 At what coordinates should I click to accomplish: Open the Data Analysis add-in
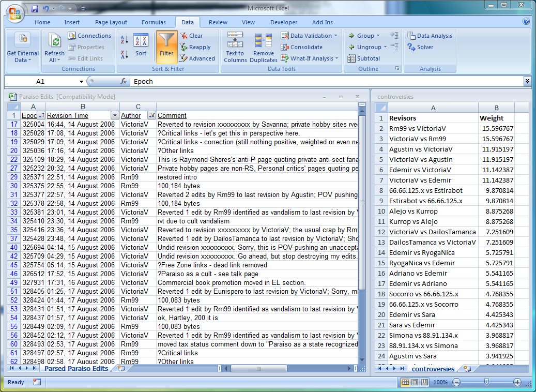tap(430, 36)
